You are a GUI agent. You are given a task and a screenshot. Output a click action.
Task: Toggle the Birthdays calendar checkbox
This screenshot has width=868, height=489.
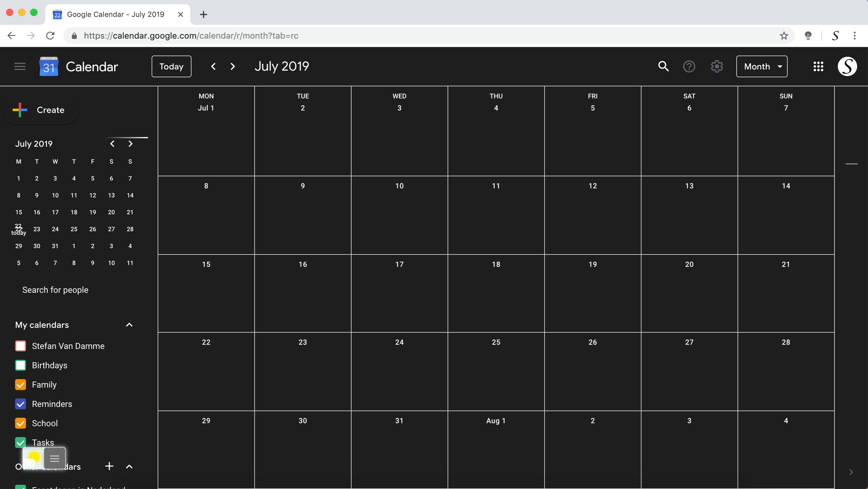click(21, 365)
